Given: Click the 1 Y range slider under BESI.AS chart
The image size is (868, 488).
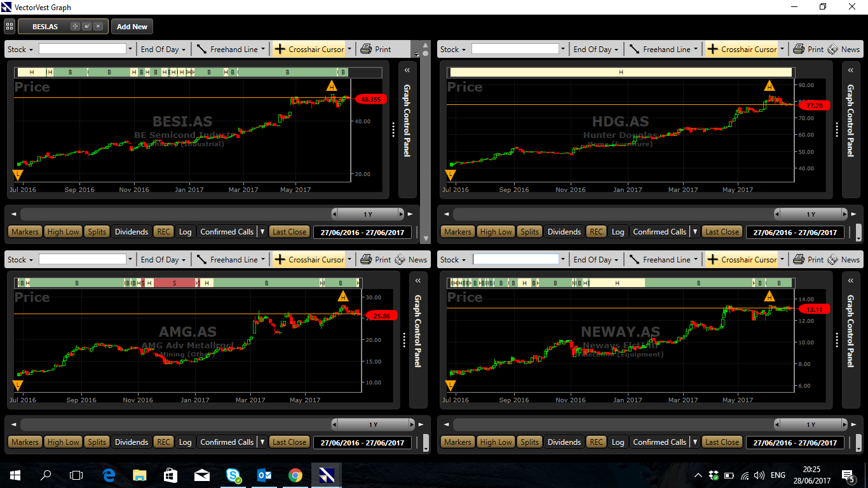Looking at the screenshot, I should coord(367,214).
